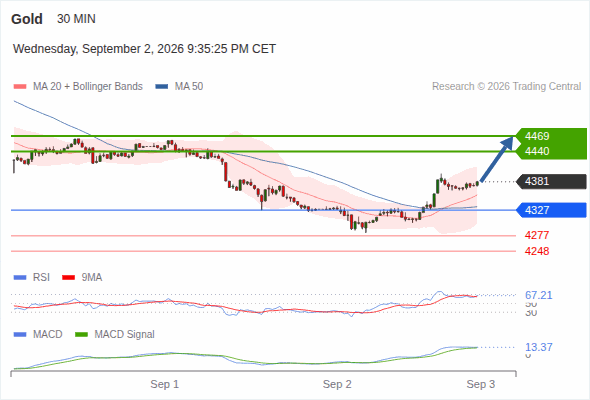Screen dimensions: 590x400
Task: Click the Sep 2 date axis label
Action: [337, 384]
